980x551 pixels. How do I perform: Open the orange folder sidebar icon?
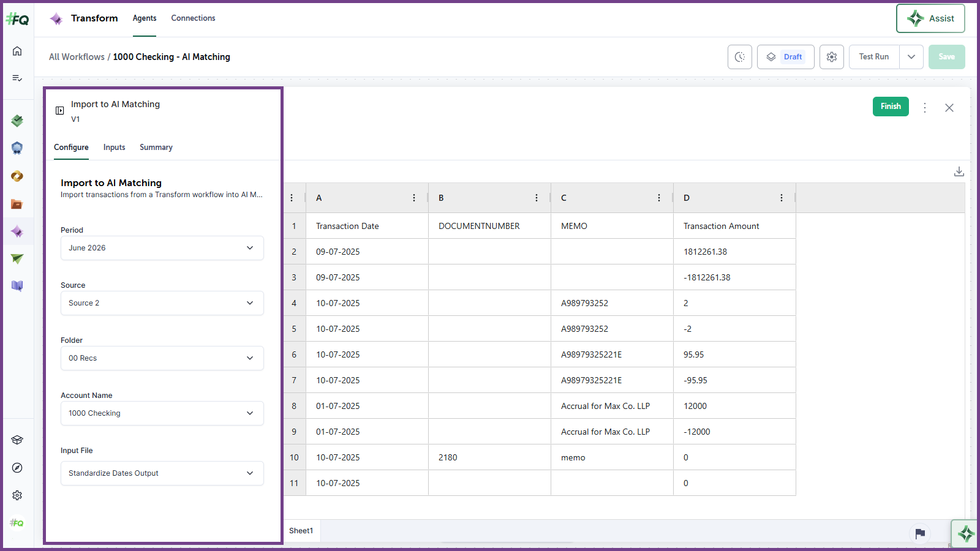[x=17, y=204]
